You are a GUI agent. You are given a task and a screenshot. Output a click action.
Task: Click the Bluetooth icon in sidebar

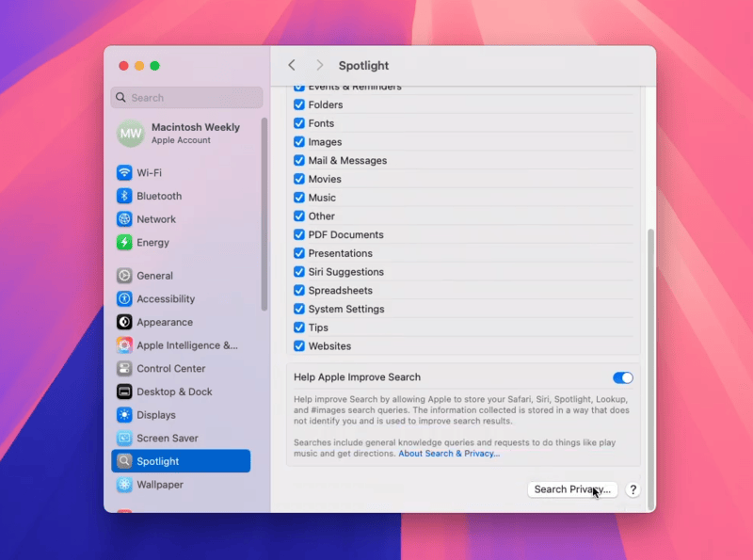[124, 196]
